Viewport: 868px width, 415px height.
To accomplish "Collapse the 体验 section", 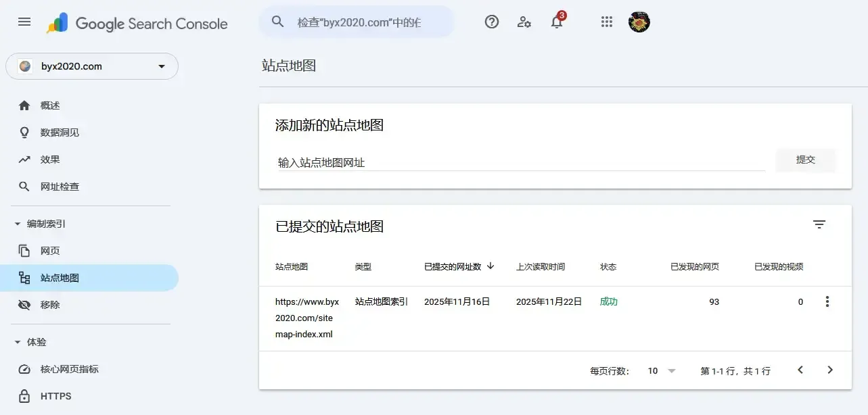I will coord(18,342).
